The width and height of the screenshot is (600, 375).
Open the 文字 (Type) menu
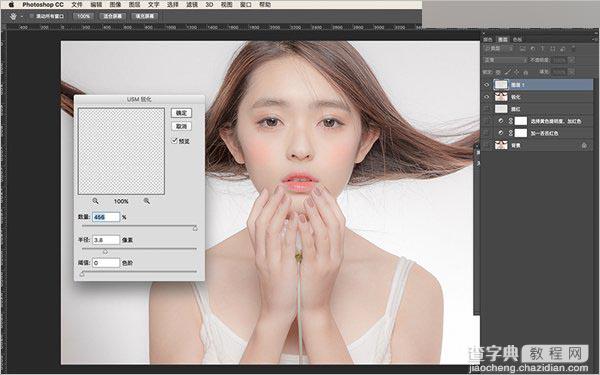[153, 5]
